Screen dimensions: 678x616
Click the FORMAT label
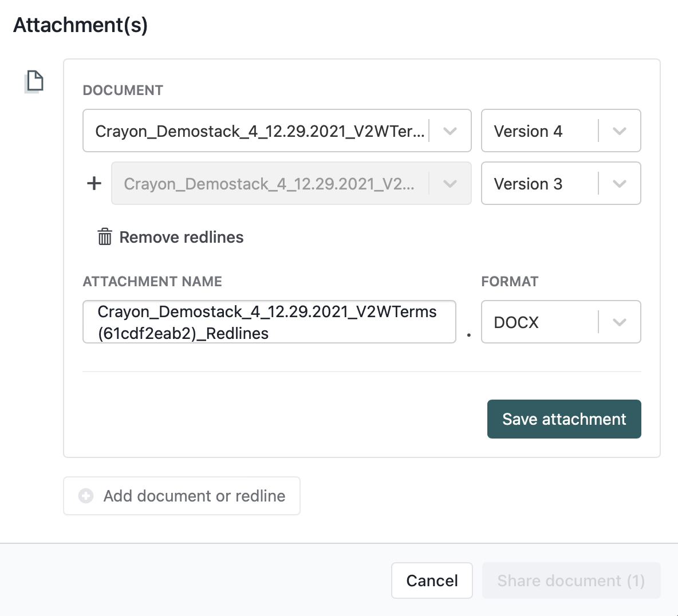[x=510, y=282]
